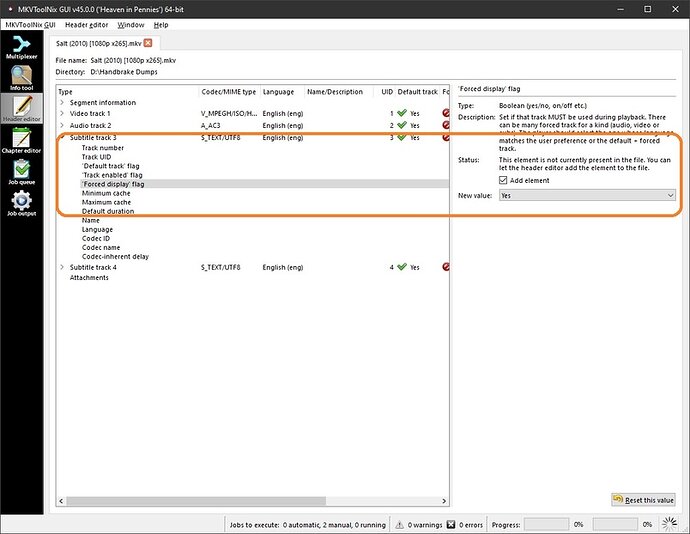Select 'Track enabled' flag item

click(112, 175)
